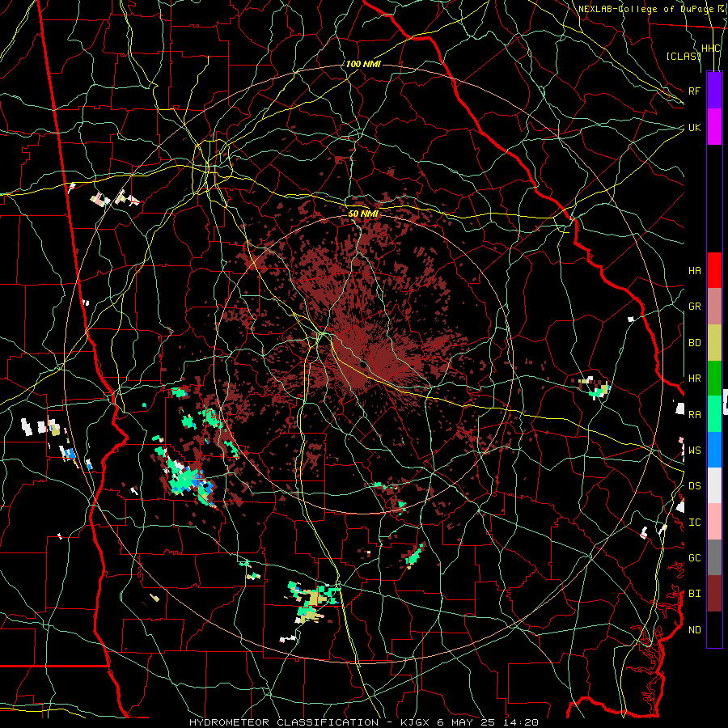Click the purple RF legend color swatch

(x=714, y=91)
